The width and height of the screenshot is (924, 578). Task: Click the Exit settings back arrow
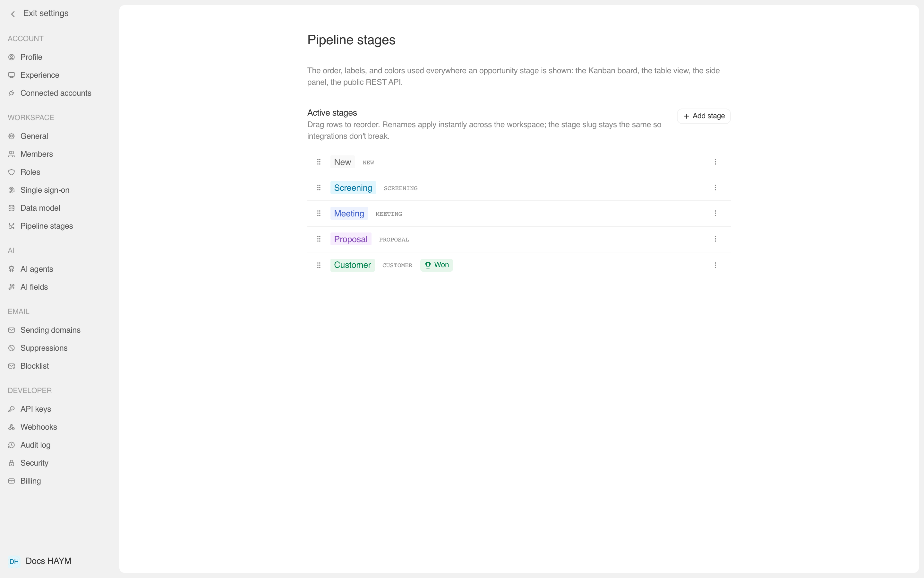point(13,14)
